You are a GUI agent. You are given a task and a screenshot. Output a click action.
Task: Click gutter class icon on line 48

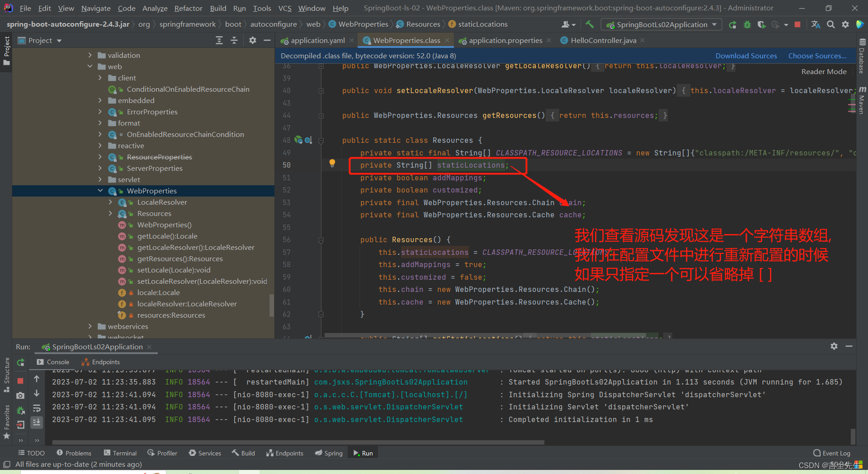point(298,140)
